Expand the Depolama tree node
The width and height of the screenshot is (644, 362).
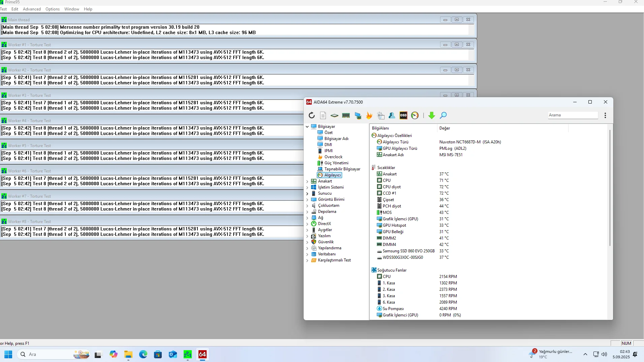(x=307, y=212)
